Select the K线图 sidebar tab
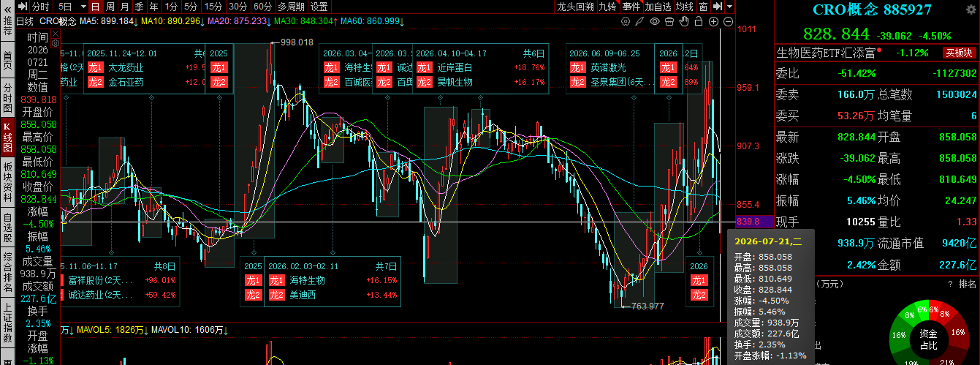This screenshot has width=980, height=365. pyautogui.click(x=7, y=137)
